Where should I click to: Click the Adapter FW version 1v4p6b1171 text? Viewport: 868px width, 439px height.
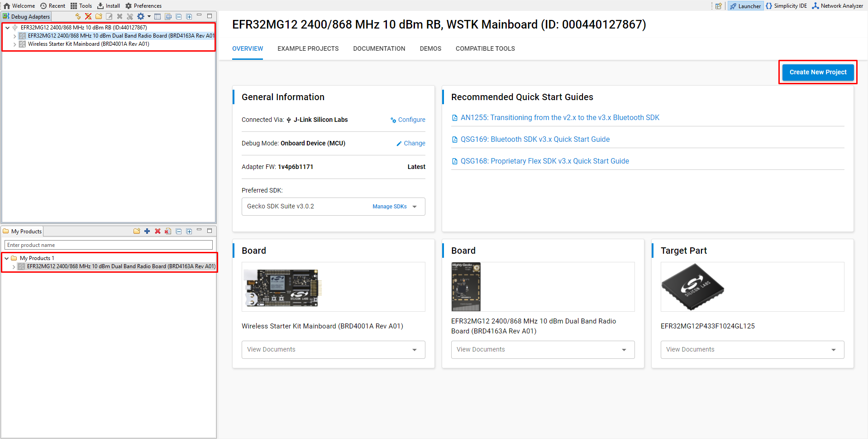(x=296, y=167)
